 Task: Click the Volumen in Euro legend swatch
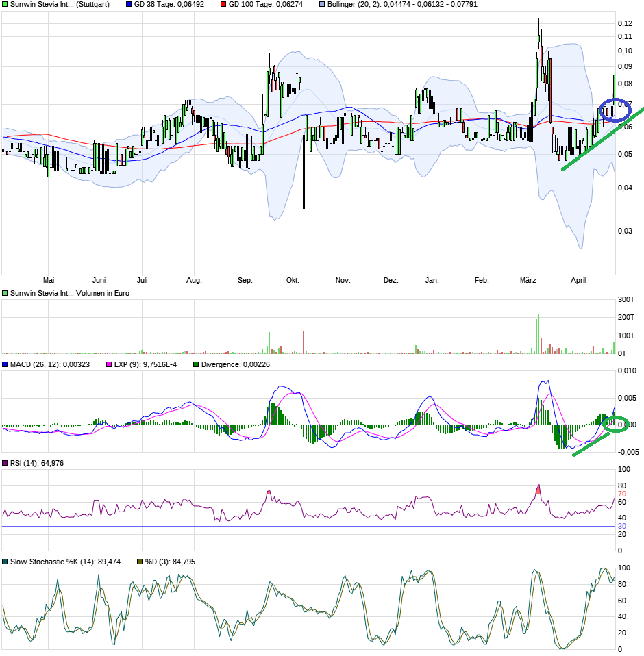click(5, 293)
